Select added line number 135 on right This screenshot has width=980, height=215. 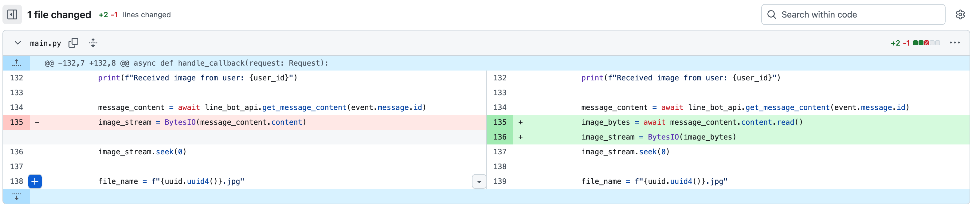pyautogui.click(x=500, y=122)
